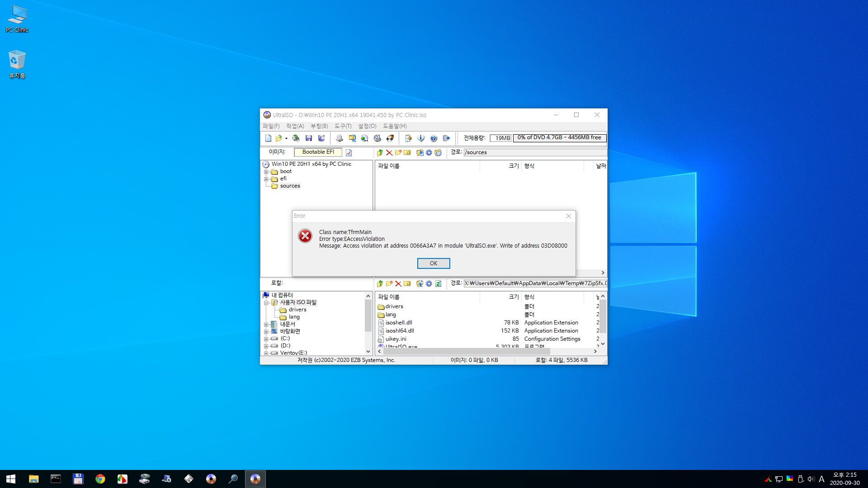Expand the (D:) drive node

[x=266, y=346]
